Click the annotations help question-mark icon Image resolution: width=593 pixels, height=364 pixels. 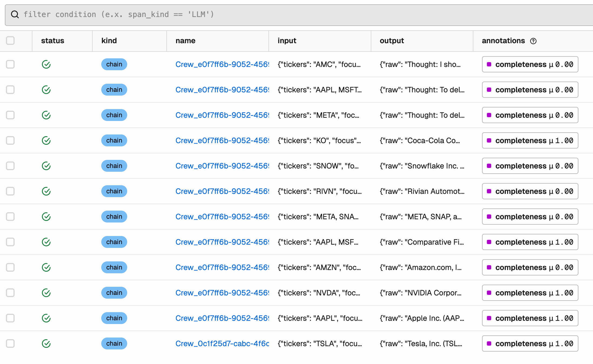point(533,41)
